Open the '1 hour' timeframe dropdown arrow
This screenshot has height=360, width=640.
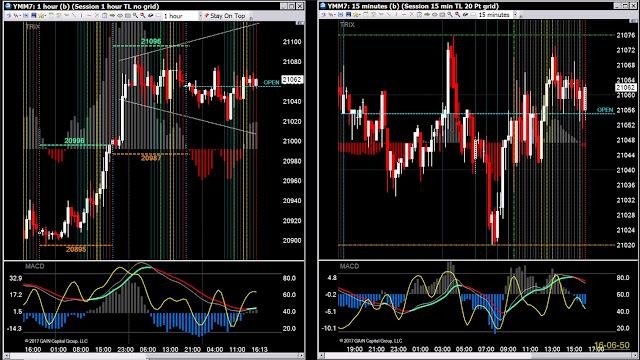pos(200,16)
